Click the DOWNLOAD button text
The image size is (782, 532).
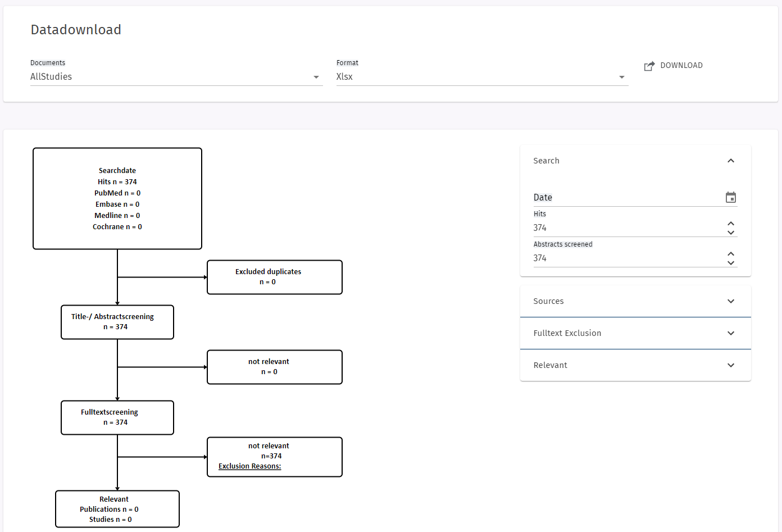click(x=681, y=66)
